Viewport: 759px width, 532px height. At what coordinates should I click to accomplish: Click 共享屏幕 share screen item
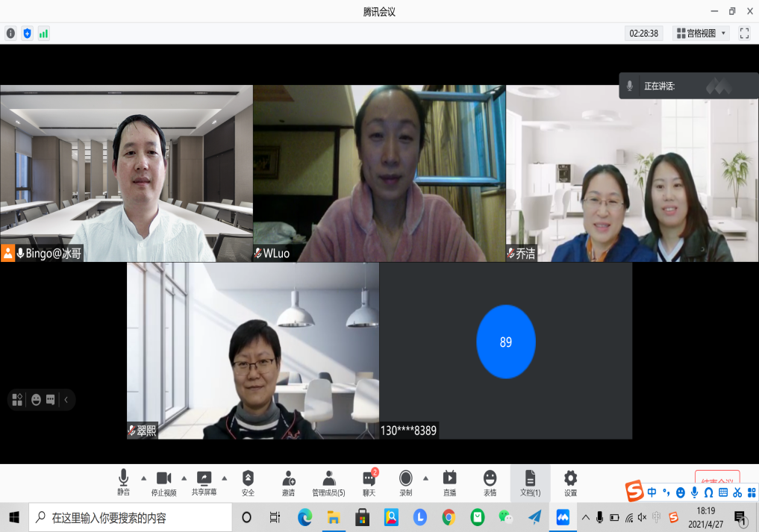click(x=204, y=482)
